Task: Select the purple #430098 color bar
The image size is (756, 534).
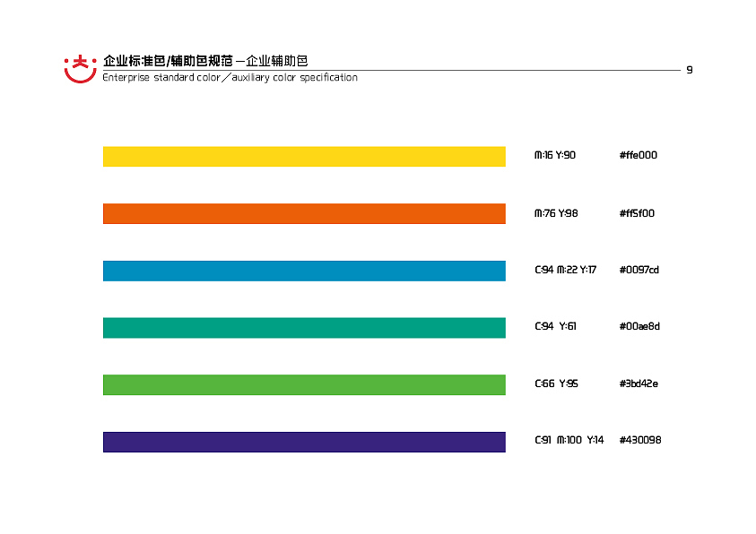Action: click(304, 440)
